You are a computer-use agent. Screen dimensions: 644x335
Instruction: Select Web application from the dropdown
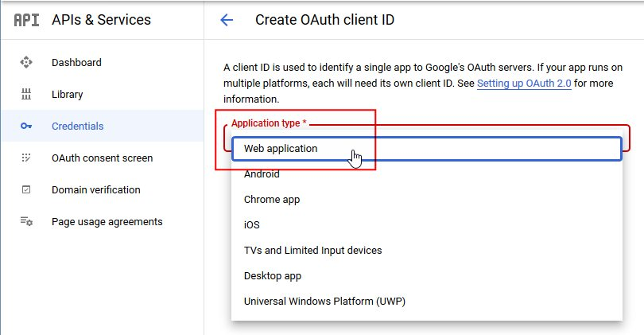click(x=281, y=149)
